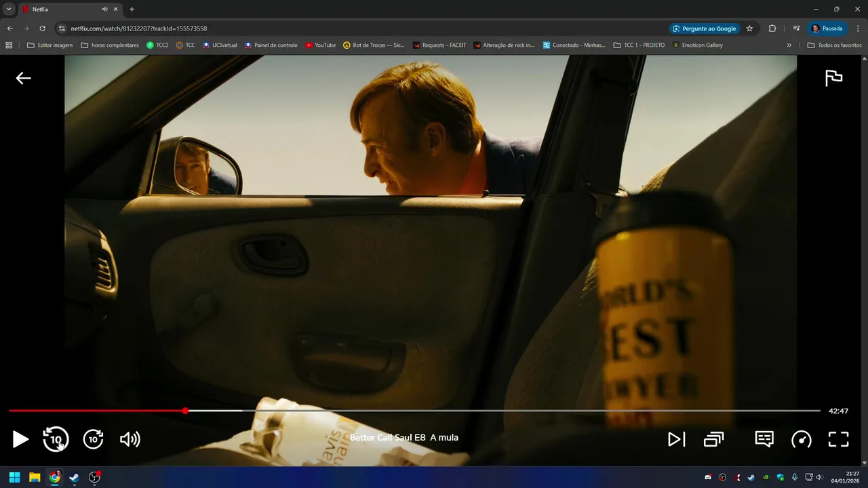Viewport: 868px width, 488px height.
Task: Open the TCC 1 - PROJETO bookmark folder
Action: [x=639, y=45]
